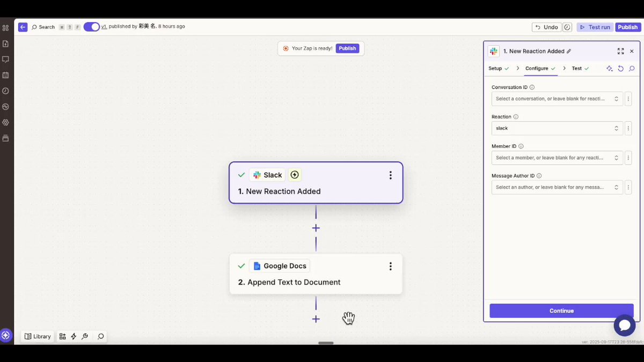Click Publish in the Zap ready banner
This screenshot has height=362, width=644.
pos(347,48)
